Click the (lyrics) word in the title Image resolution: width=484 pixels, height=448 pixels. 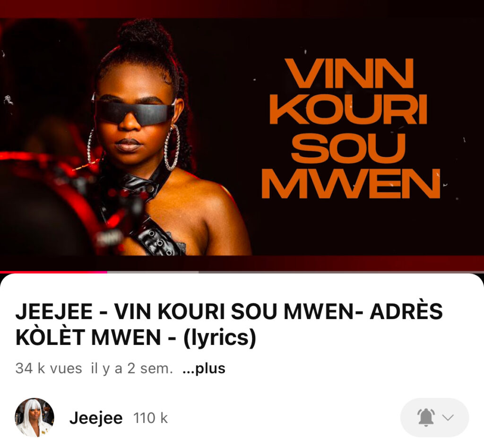[220, 337]
